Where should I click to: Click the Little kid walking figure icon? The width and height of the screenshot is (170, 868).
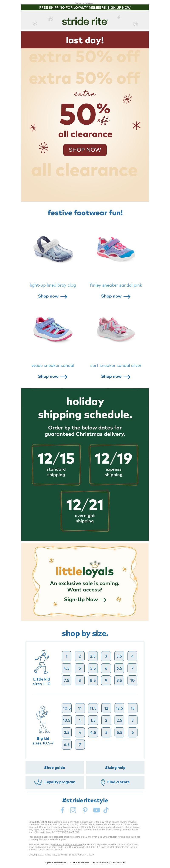point(41,662)
